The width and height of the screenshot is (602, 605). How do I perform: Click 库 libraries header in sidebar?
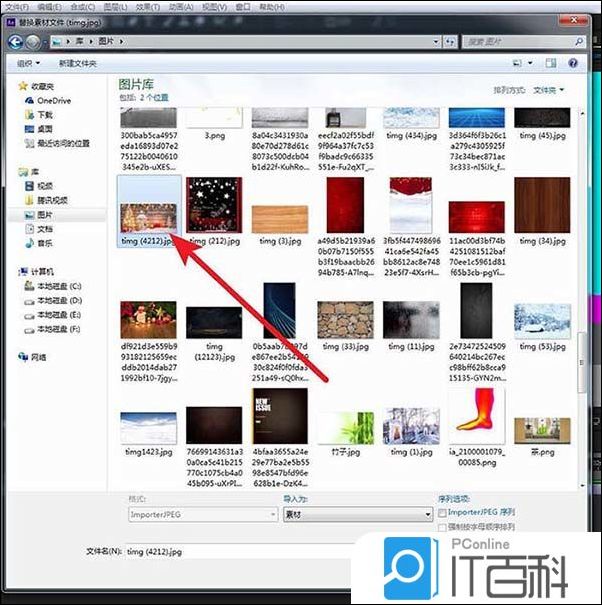(x=29, y=172)
